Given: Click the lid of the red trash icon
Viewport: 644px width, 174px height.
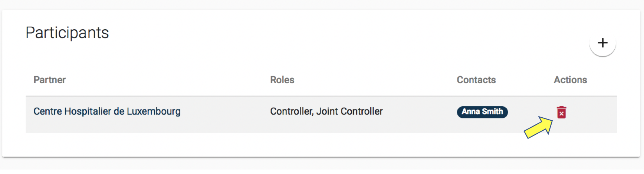Looking at the screenshot, I should point(561,108).
